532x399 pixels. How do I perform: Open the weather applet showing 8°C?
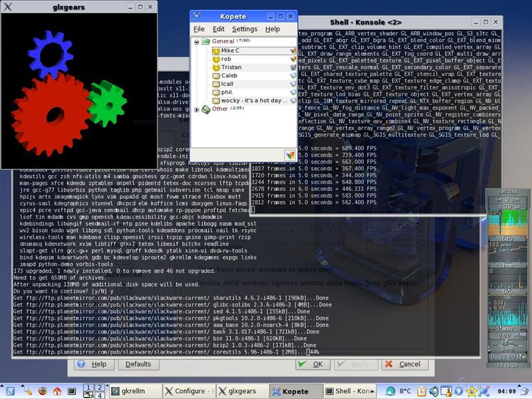click(398, 391)
